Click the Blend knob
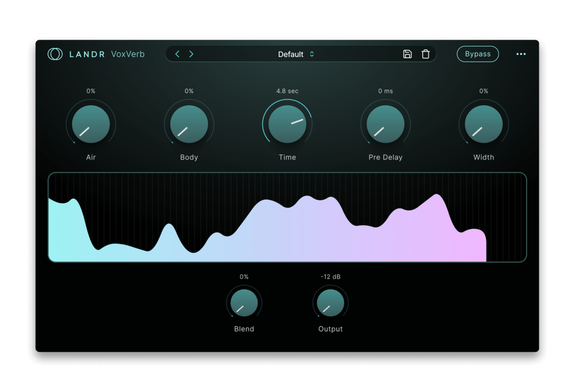The width and height of the screenshot is (574, 392). 244,303
